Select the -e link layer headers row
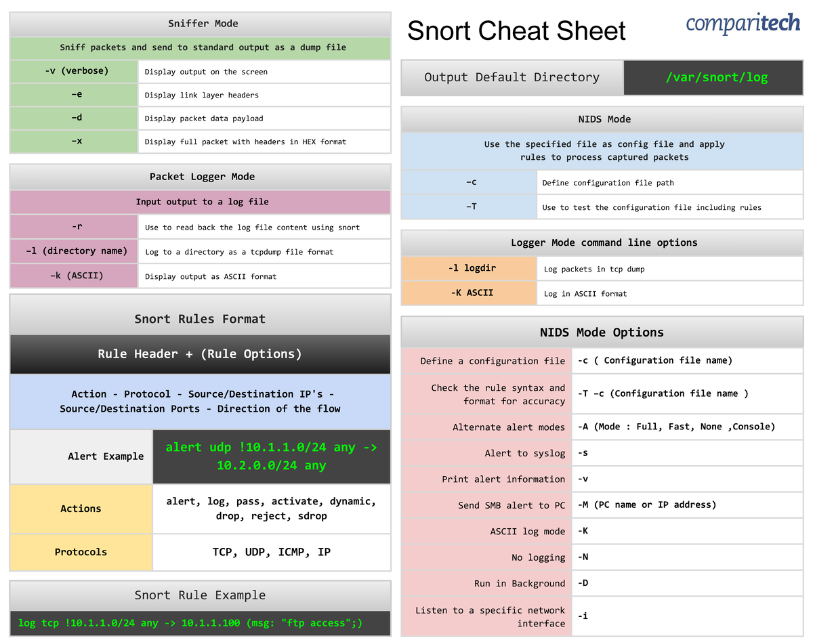Viewport: 813px width, 644px height. pyautogui.click(x=73, y=94)
